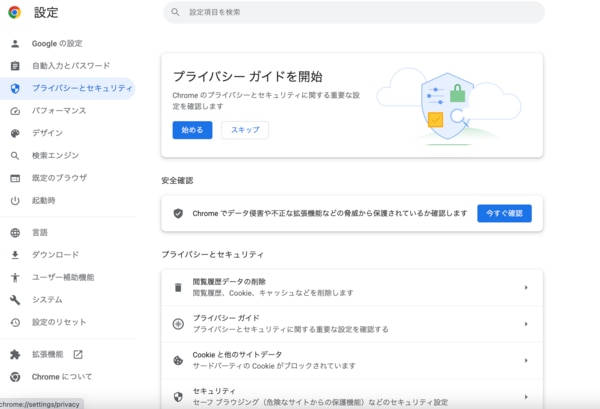Click the trash icon for 閲覧履歴データの削除
Image resolution: width=600 pixels, height=409 pixels.
178,287
